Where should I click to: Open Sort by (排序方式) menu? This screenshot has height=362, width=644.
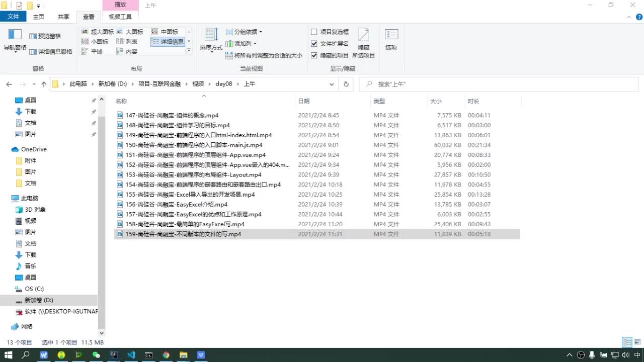(x=211, y=41)
